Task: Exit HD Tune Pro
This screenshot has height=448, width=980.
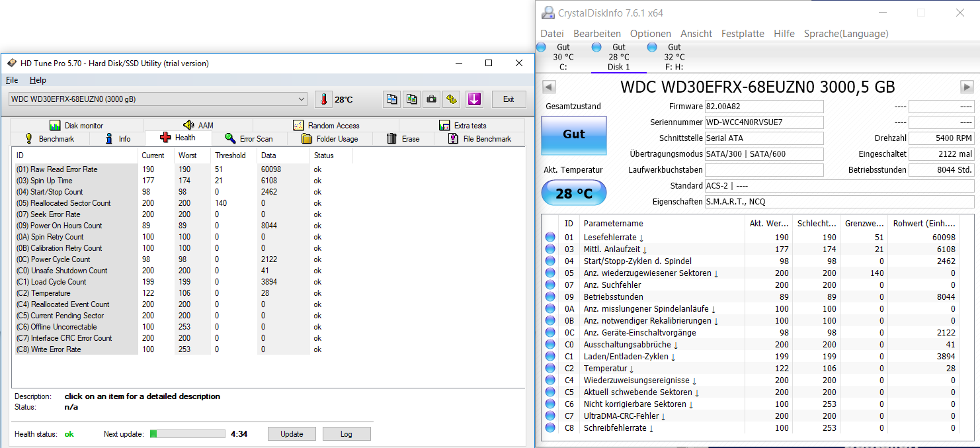Action: click(509, 99)
